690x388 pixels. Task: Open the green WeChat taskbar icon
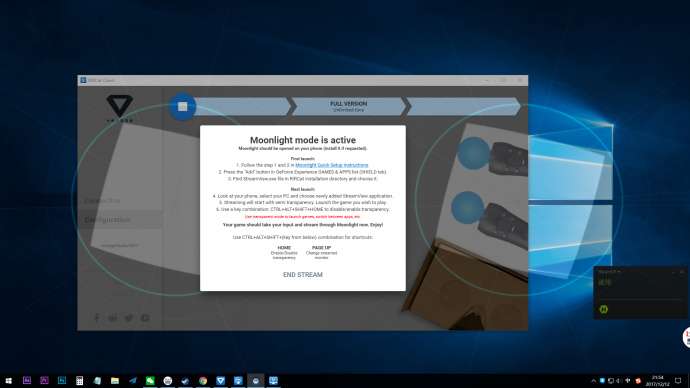click(150, 381)
